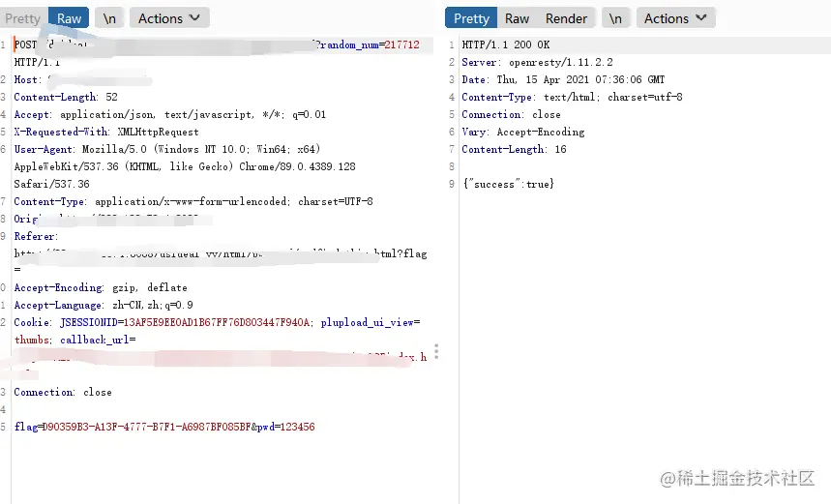Toggle \n display in response panel

click(615, 18)
